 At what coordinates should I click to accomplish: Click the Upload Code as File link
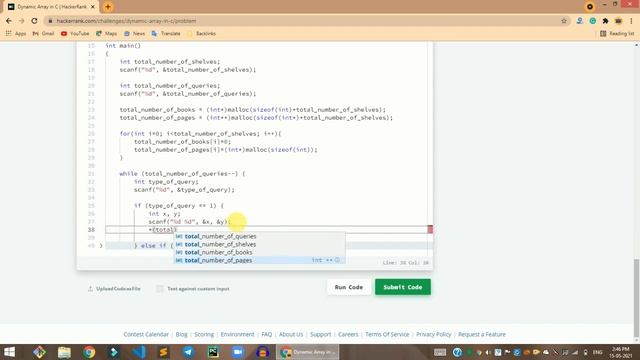click(114, 289)
